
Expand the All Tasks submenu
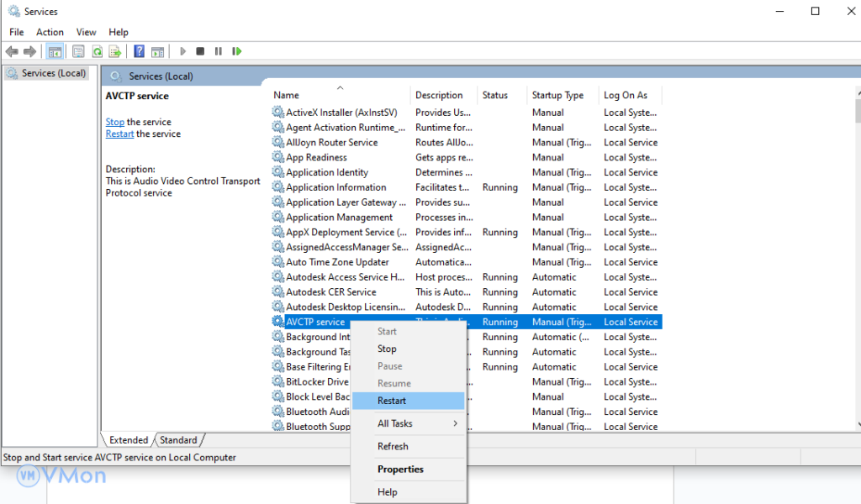[x=409, y=423]
